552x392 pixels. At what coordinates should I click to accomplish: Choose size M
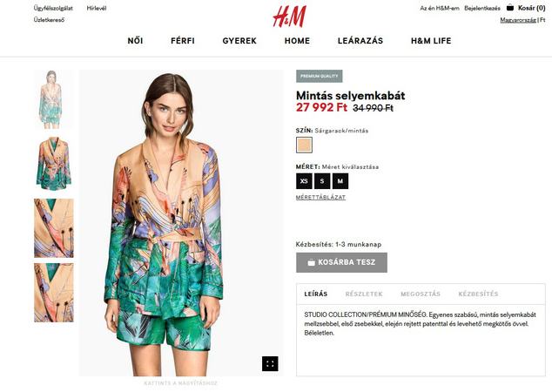click(x=340, y=181)
